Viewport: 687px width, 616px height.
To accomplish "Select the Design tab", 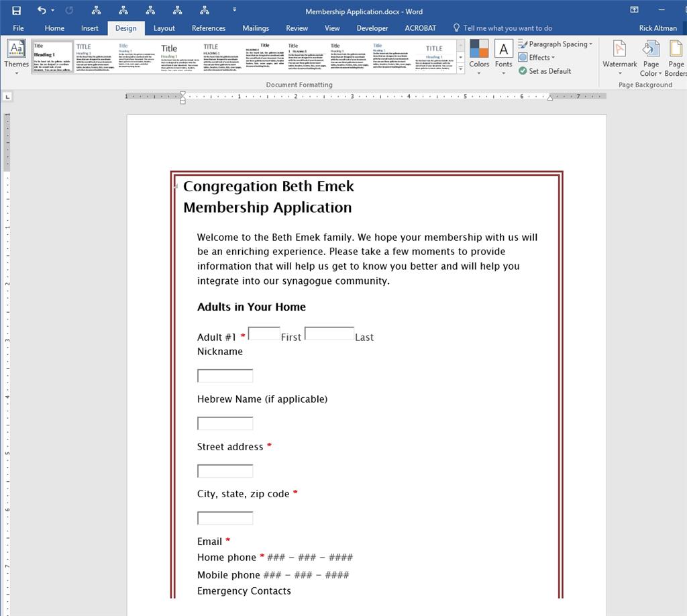I will 125,28.
